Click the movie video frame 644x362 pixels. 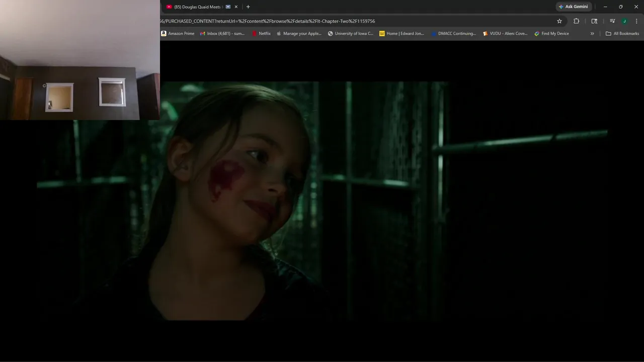(322, 201)
